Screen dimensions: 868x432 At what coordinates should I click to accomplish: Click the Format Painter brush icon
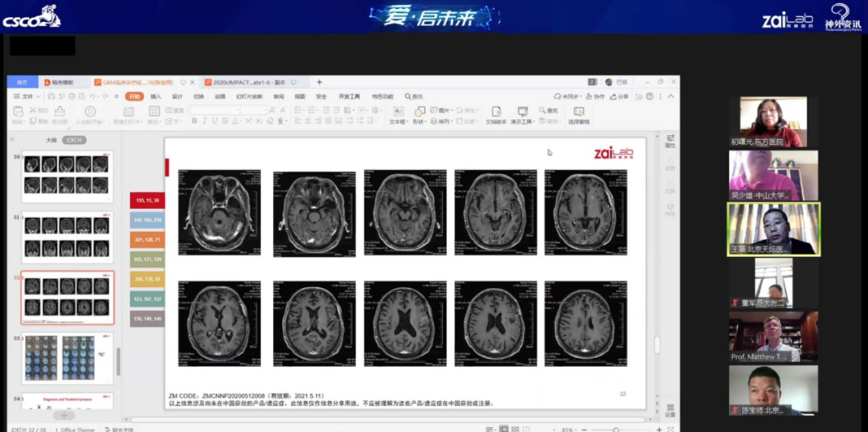(59, 112)
